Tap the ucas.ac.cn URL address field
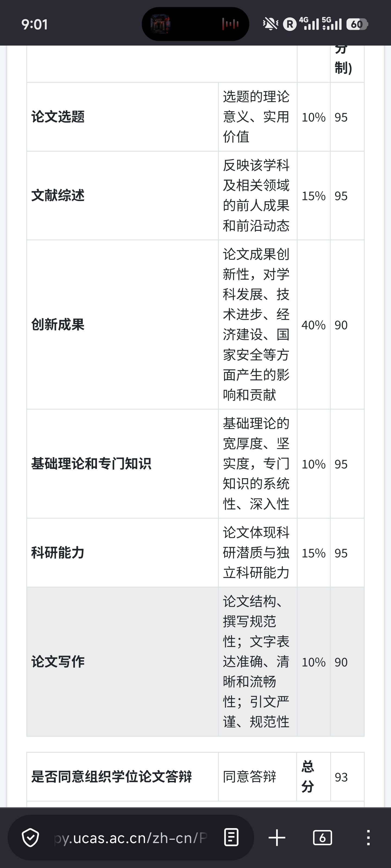This screenshot has width=391, height=868. 131,838
